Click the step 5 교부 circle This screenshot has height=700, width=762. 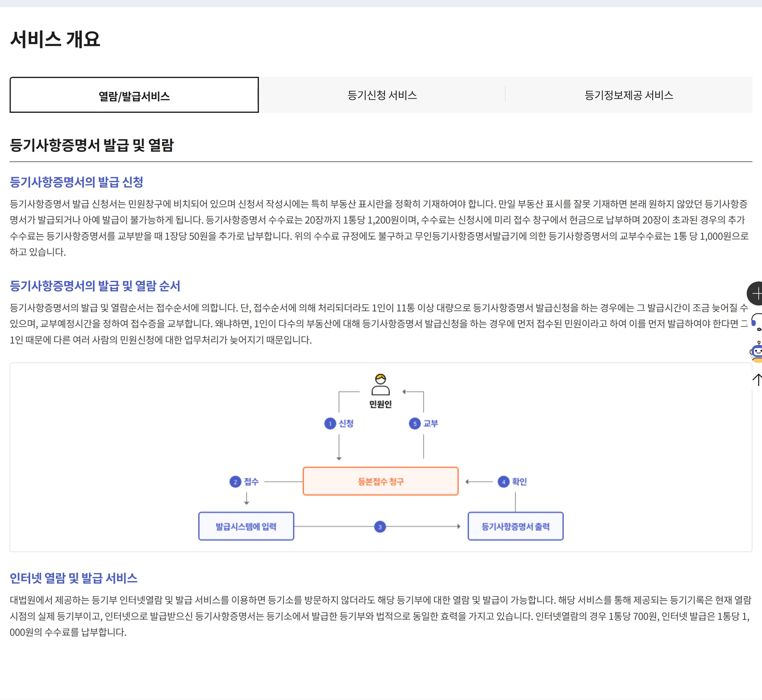pyautogui.click(x=415, y=423)
